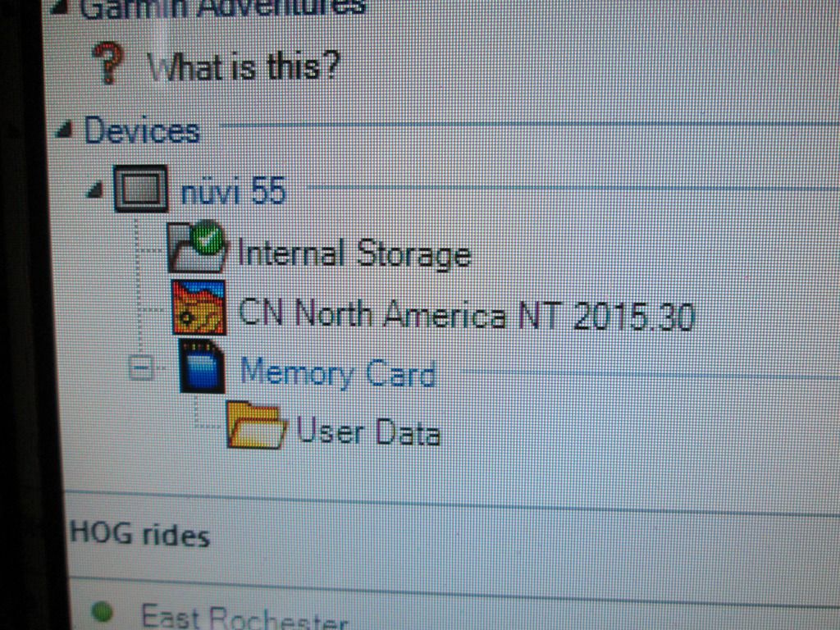
Task: Collapse the Devices section arrow
Action: point(66,129)
